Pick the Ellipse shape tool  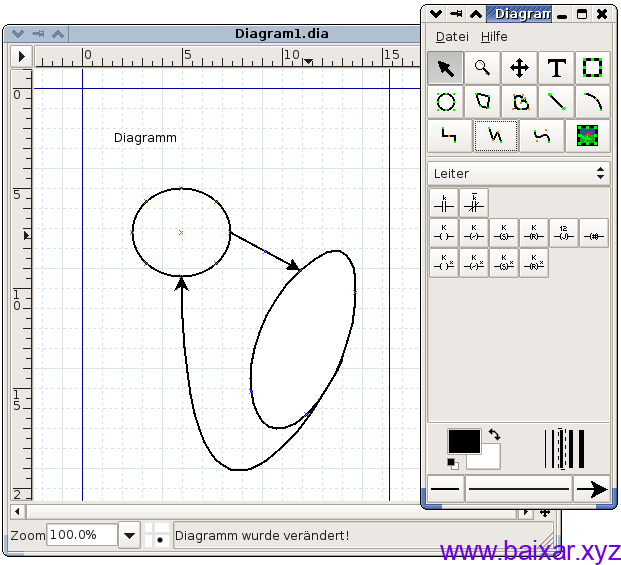pos(446,102)
